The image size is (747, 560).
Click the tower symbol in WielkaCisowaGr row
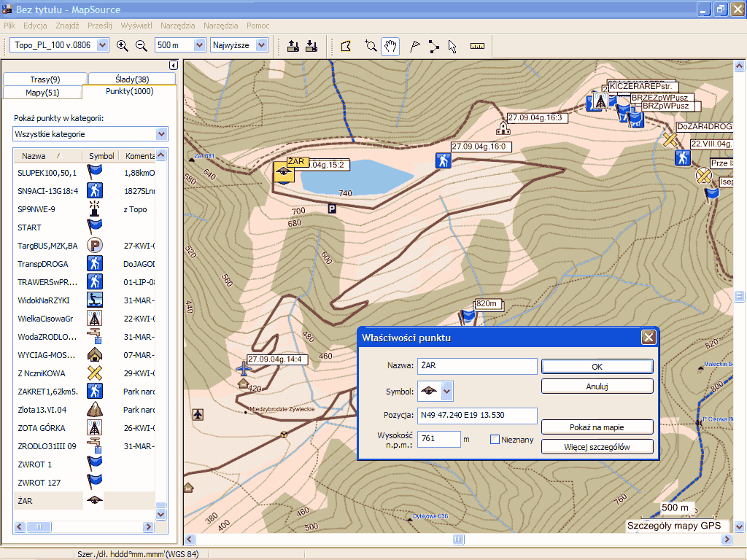pyautogui.click(x=95, y=318)
